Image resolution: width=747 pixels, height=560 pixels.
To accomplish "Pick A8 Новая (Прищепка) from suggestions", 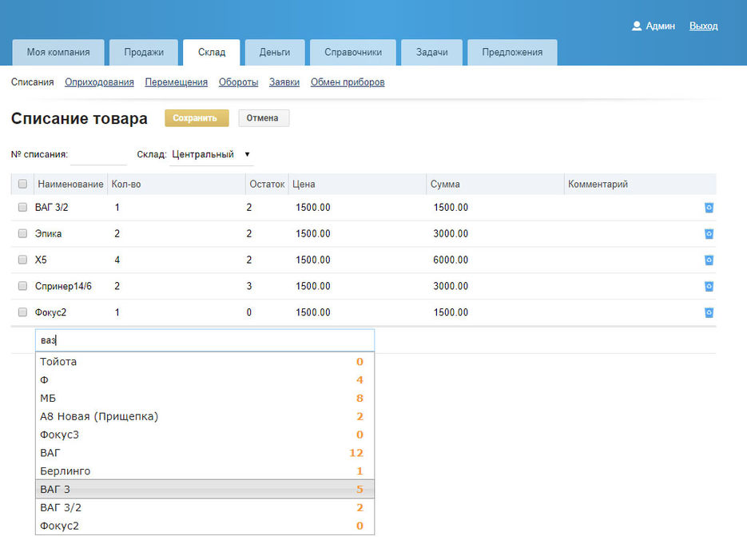I will [205, 416].
